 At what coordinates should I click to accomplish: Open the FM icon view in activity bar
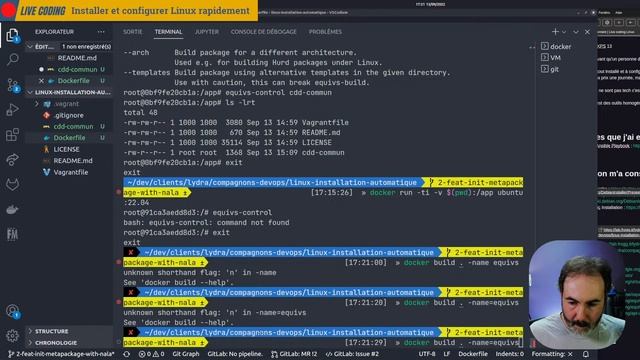pos(12,234)
